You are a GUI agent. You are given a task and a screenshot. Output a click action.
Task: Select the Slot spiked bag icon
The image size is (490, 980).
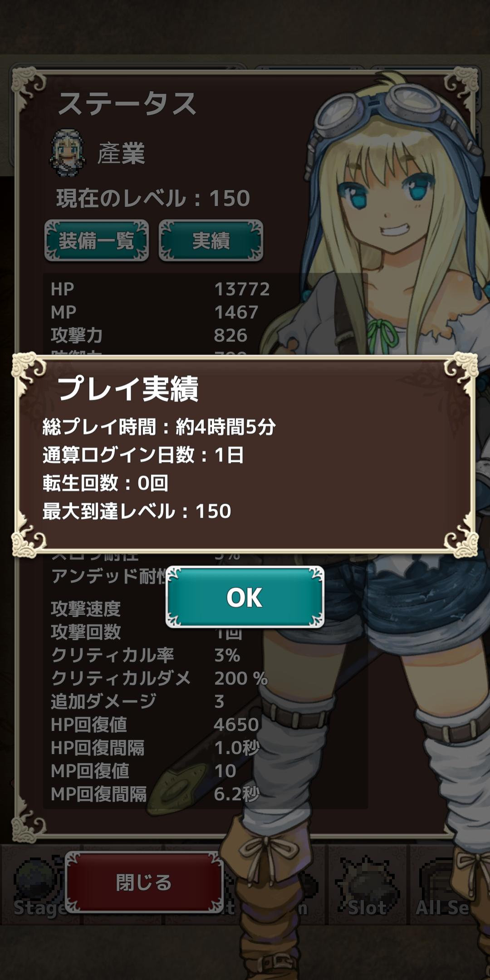[367, 885]
